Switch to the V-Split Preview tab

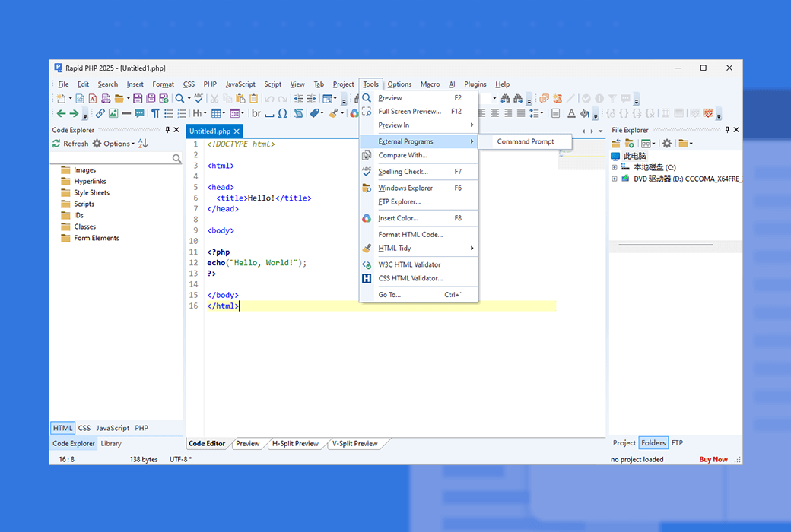point(354,444)
